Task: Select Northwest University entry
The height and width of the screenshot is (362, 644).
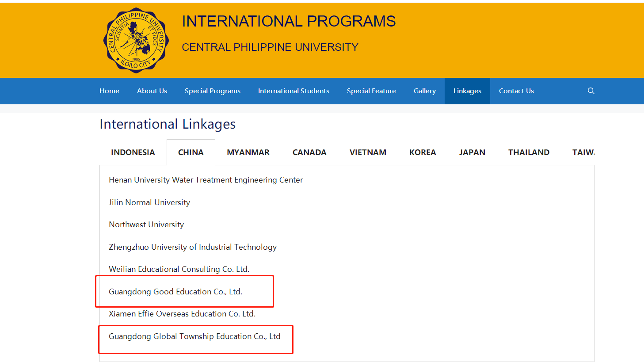Action: pyautogui.click(x=146, y=225)
